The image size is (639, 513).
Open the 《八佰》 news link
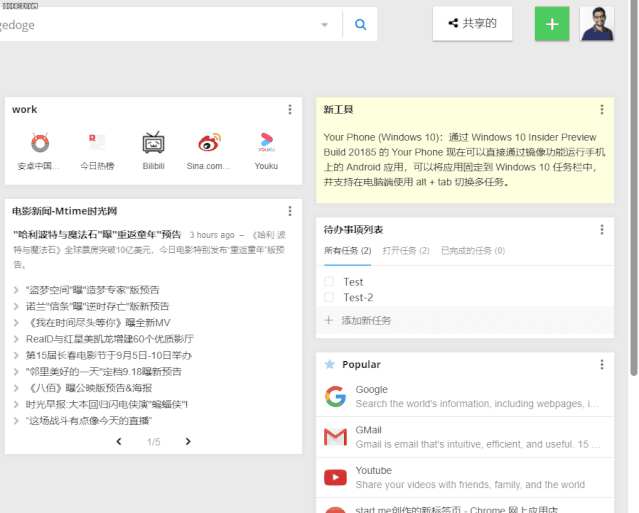coord(89,388)
